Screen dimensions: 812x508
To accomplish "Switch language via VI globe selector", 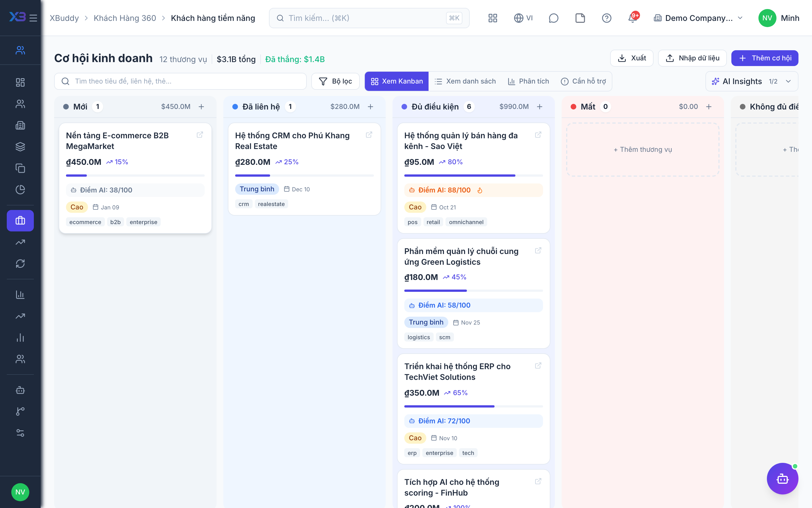I will point(524,18).
